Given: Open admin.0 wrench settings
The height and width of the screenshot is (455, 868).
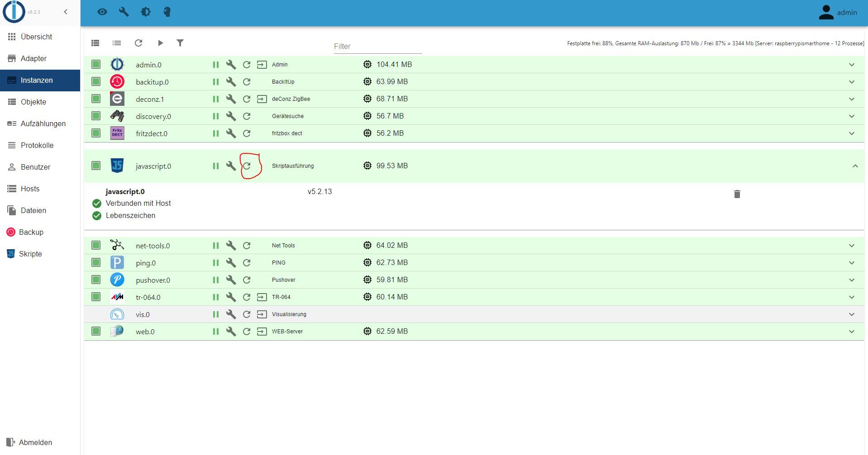Looking at the screenshot, I should point(231,65).
